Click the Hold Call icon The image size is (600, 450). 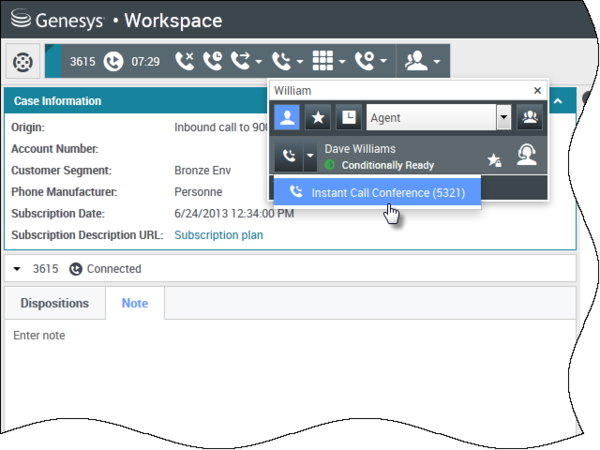(x=212, y=61)
